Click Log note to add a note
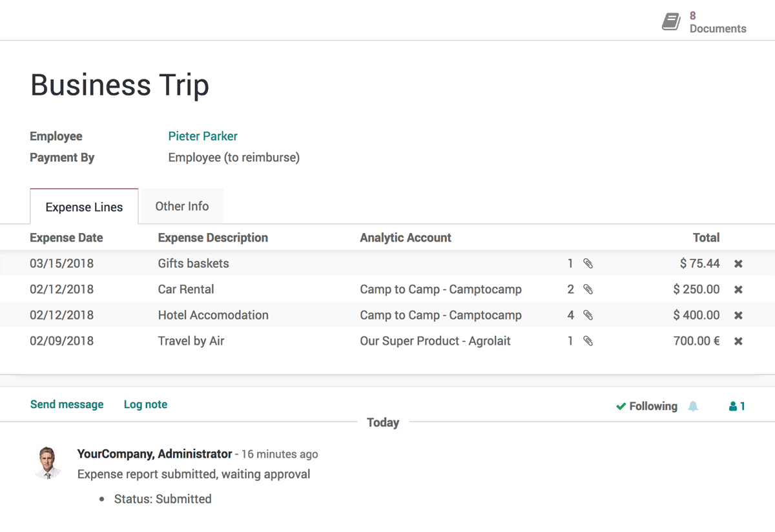Image resolution: width=775 pixels, height=532 pixels. click(x=145, y=404)
